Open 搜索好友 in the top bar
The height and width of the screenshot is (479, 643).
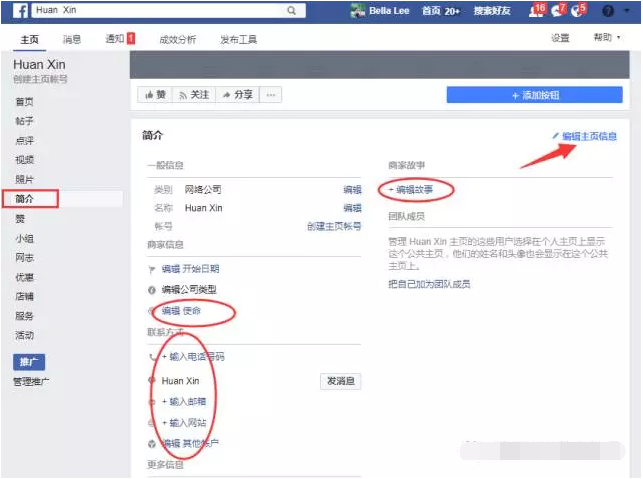coord(492,11)
